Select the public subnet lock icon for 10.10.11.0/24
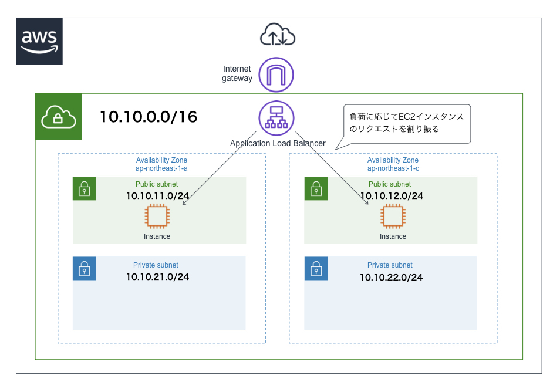The height and width of the screenshot is (392, 560). click(x=85, y=188)
